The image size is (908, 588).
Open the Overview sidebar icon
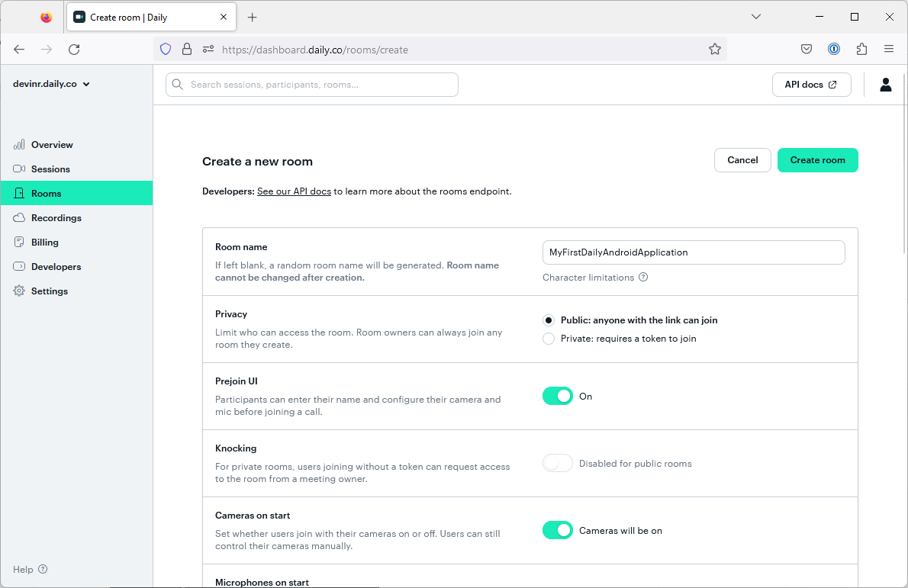19,145
